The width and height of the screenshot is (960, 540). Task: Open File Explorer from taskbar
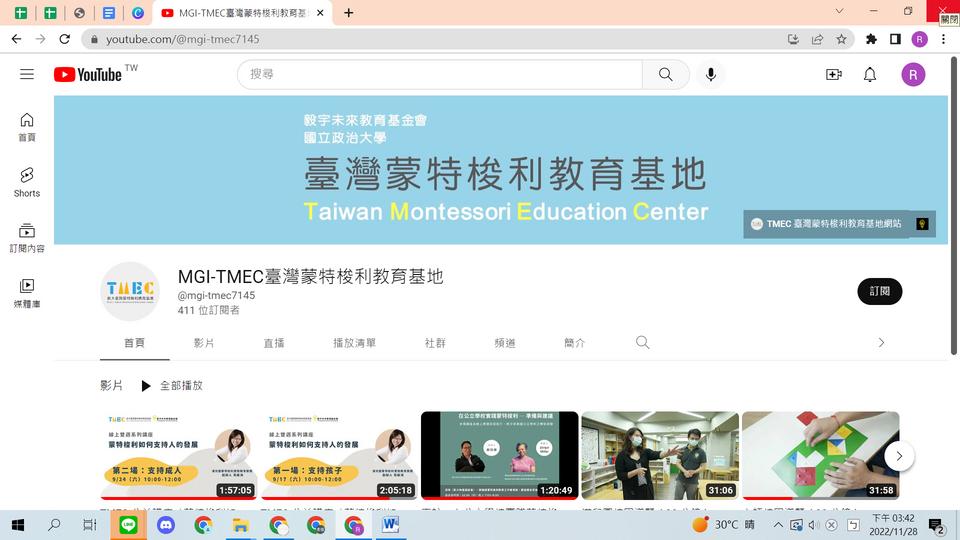pyautogui.click(x=241, y=525)
